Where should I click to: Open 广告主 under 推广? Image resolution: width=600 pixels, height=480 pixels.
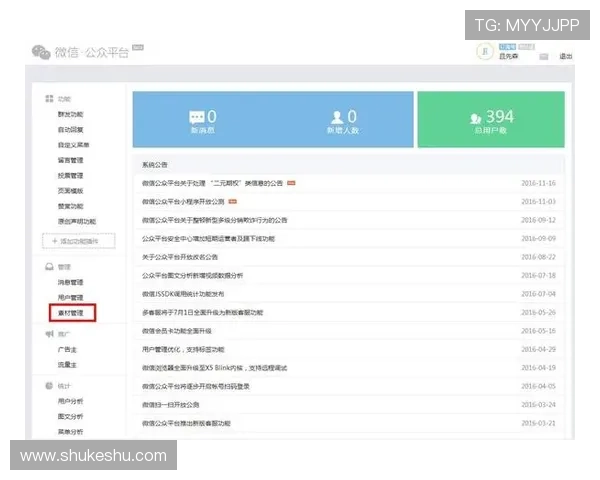(67, 349)
